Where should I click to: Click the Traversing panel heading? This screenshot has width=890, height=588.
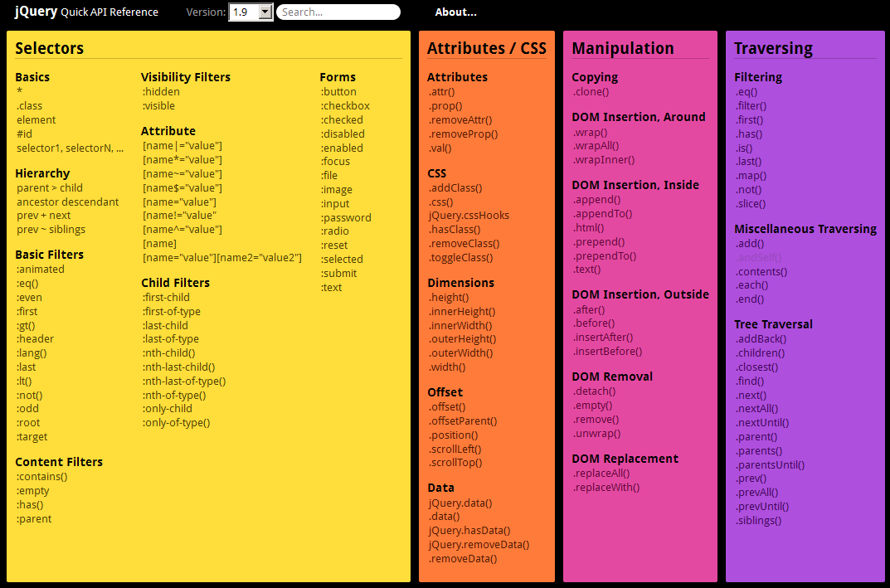pyautogui.click(x=773, y=48)
